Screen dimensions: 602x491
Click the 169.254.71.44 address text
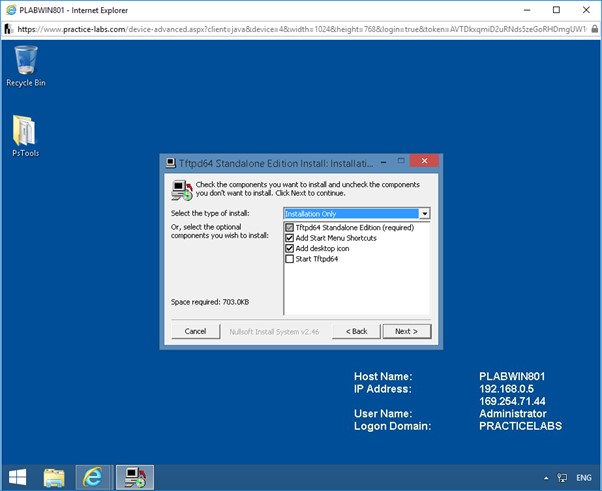(512, 401)
